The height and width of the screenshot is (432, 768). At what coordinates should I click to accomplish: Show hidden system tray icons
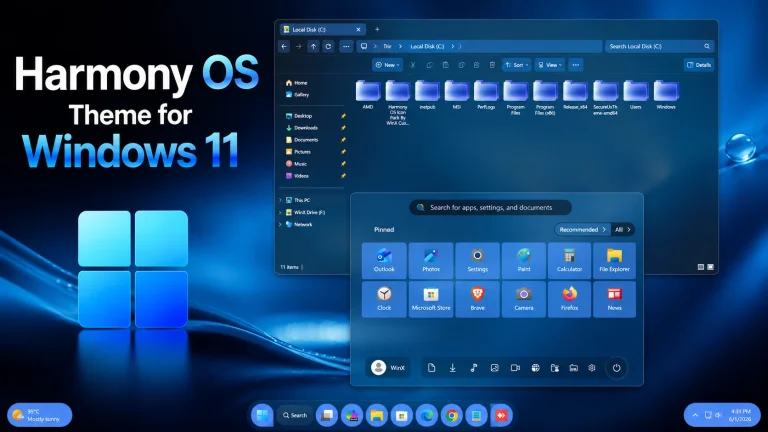[x=695, y=415]
